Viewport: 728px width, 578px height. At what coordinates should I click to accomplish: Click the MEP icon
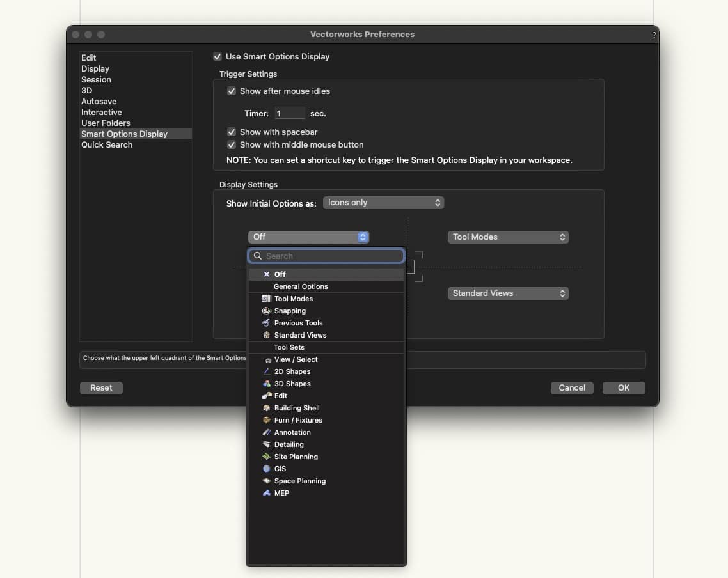[x=267, y=493]
